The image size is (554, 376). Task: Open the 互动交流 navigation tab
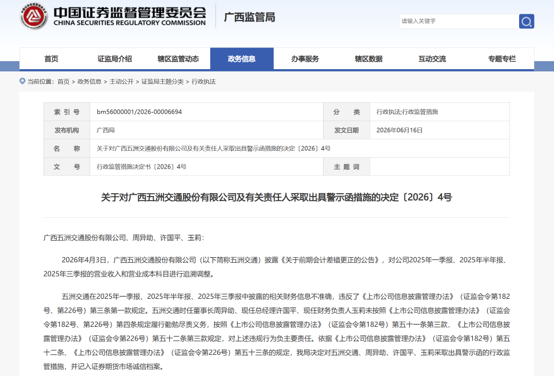tap(432, 59)
